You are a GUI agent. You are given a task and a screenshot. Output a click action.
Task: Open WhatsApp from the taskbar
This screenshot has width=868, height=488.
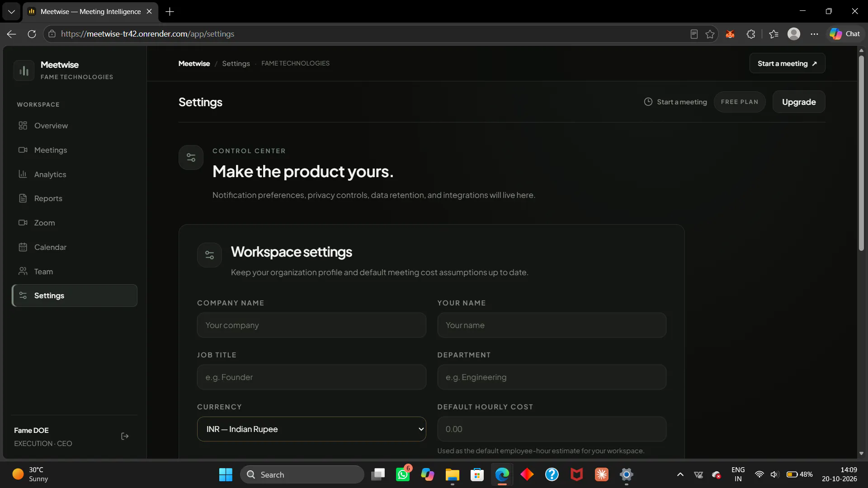(x=402, y=474)
